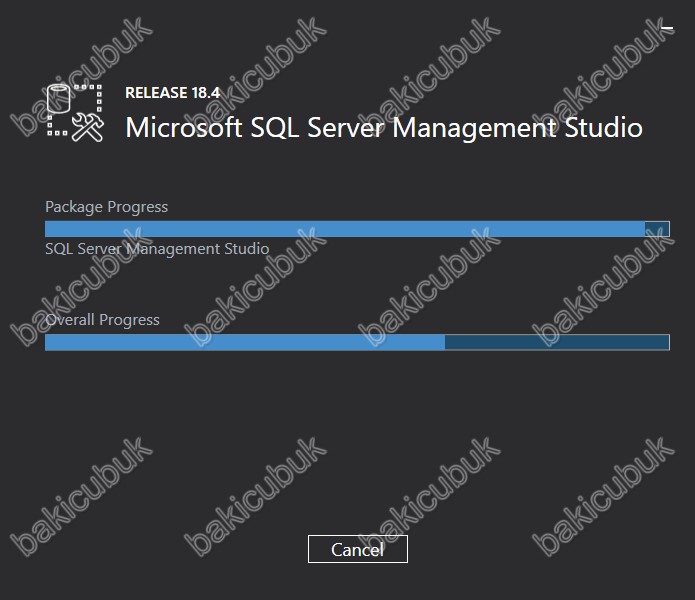Minimize the installer window
The image size is (695, 600).
tap(667, 28)
